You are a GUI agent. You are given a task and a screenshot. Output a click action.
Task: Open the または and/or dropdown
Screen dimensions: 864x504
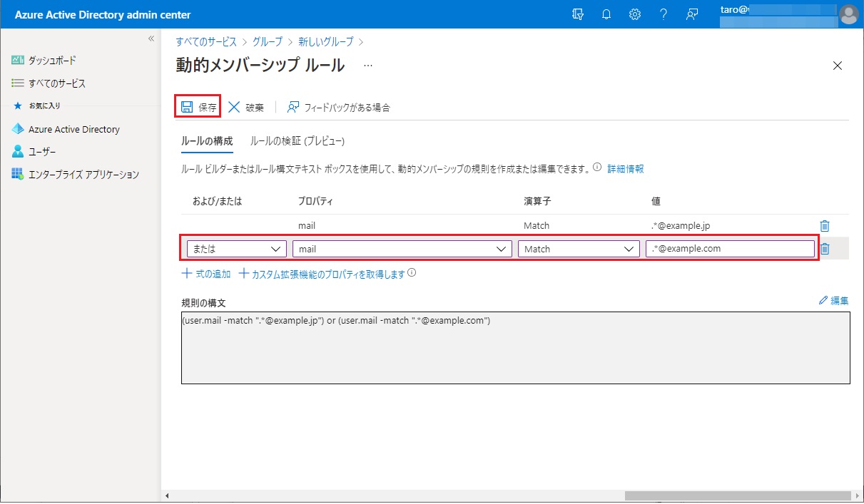click(236, 249)
